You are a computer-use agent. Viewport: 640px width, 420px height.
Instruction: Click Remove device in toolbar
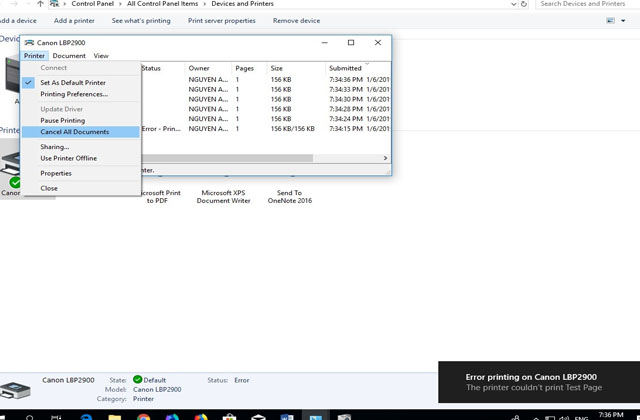pos(296,20)
